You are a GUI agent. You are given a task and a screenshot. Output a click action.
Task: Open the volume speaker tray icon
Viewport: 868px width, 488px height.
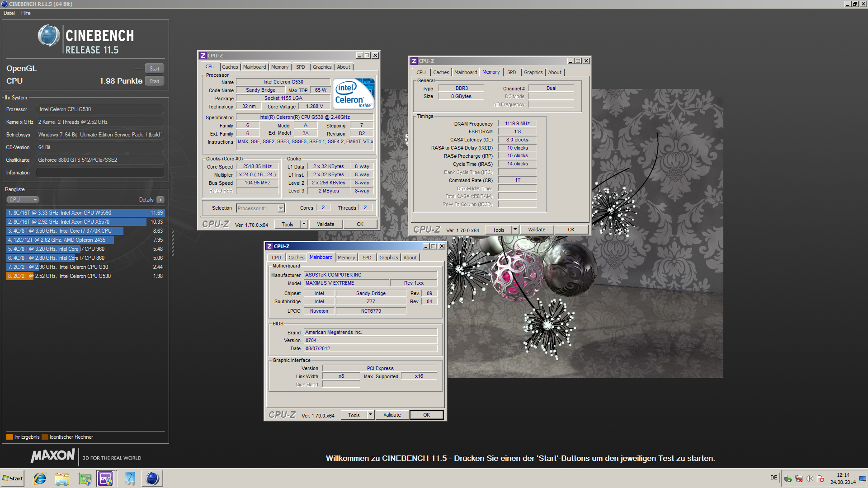click(x=810, y=479)
